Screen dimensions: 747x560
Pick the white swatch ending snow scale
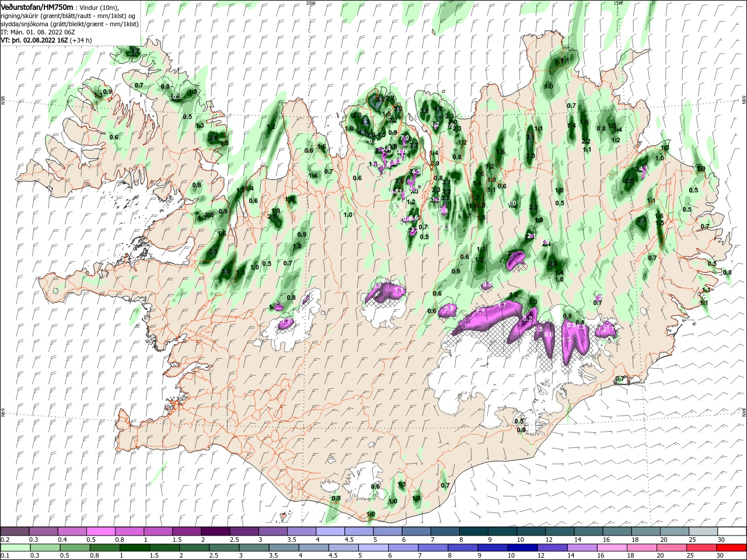pyautogui.click(x=731, y=531)
